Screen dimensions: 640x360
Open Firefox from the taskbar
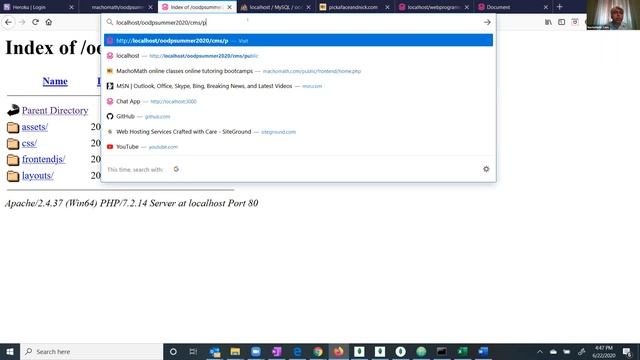[338, 351]
